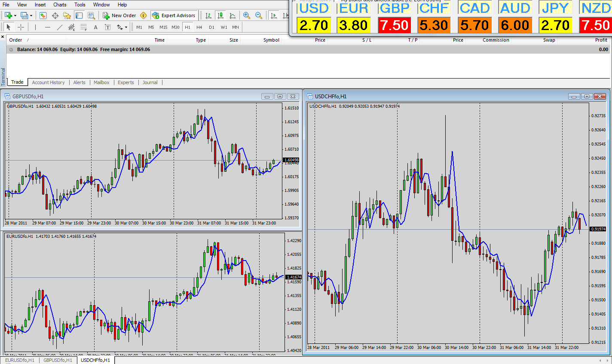Switch to Candlesticks chart display
This screenshot has height=364, width=612.
[220, 15]
